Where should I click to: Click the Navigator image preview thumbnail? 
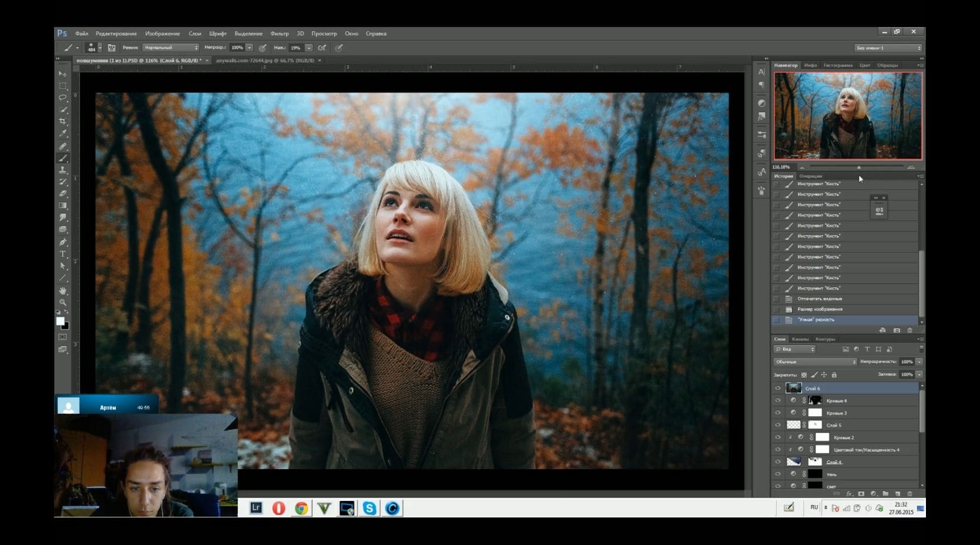[x=848, y=116]
